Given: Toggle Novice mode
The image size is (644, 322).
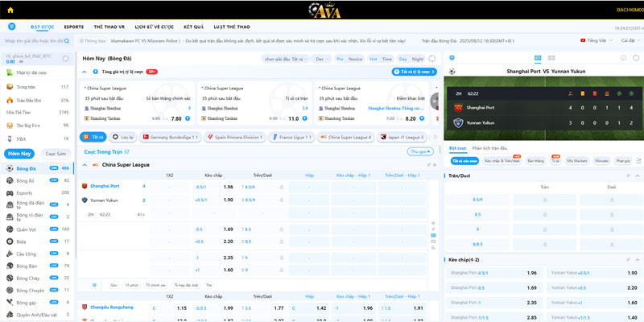Looking at the screenshot, I should tap(355, 59).
